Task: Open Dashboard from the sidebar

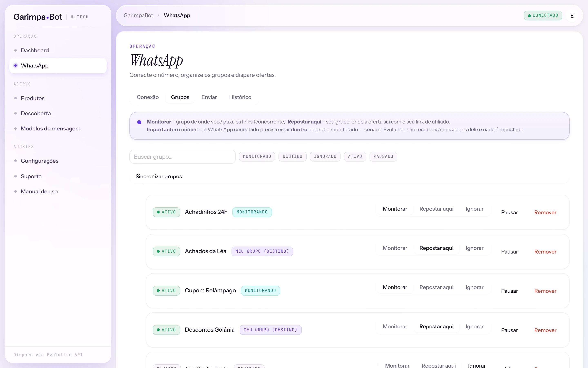Action: point(58,50)
